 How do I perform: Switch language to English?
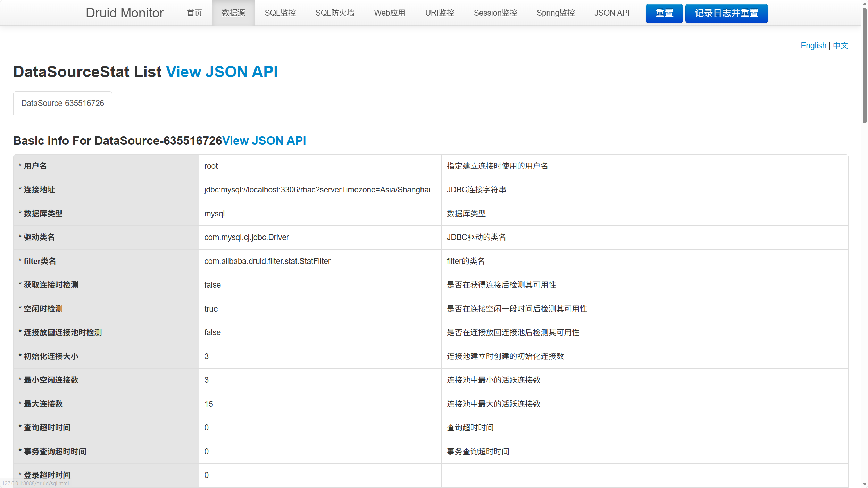pyautogui.click(x=813, y=46)
